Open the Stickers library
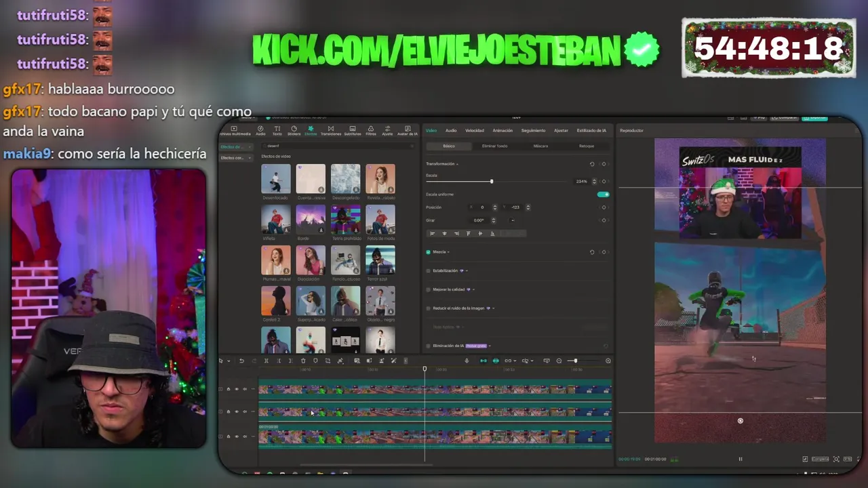 click(294, 129)
